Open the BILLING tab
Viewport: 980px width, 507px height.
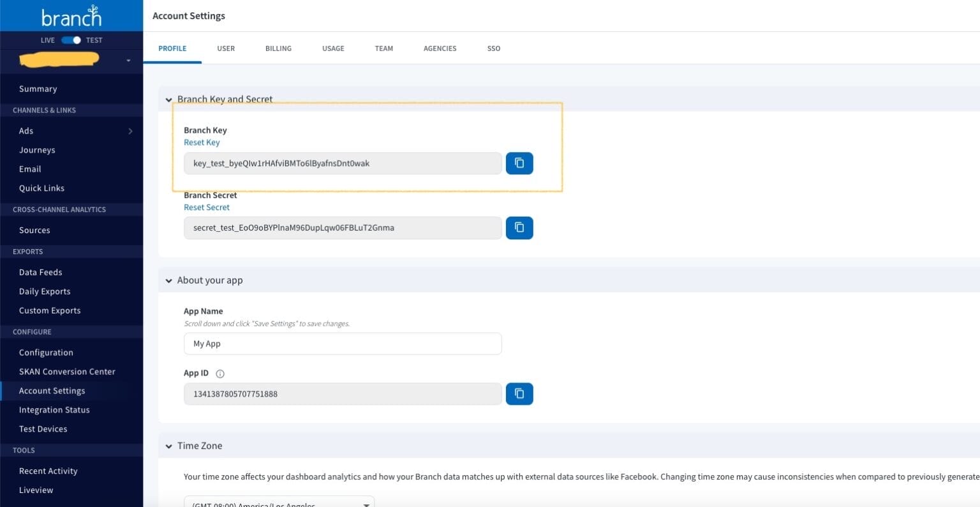coord(278,48)
